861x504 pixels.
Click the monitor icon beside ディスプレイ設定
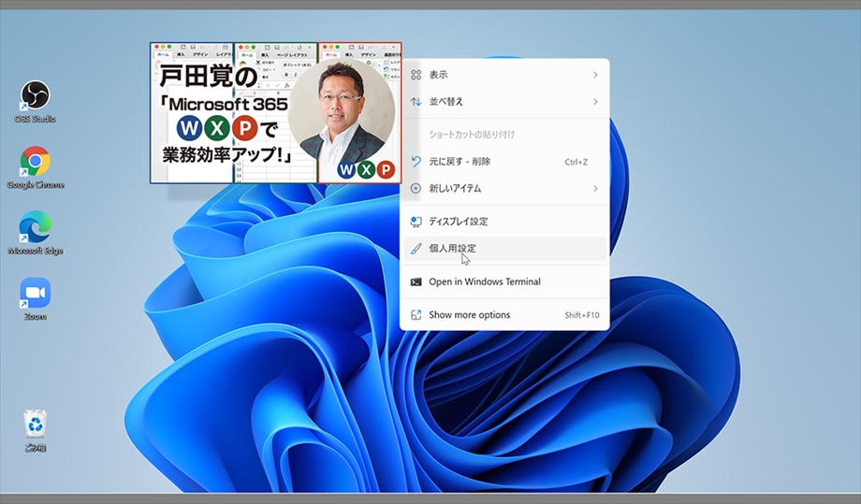[416, 222]
